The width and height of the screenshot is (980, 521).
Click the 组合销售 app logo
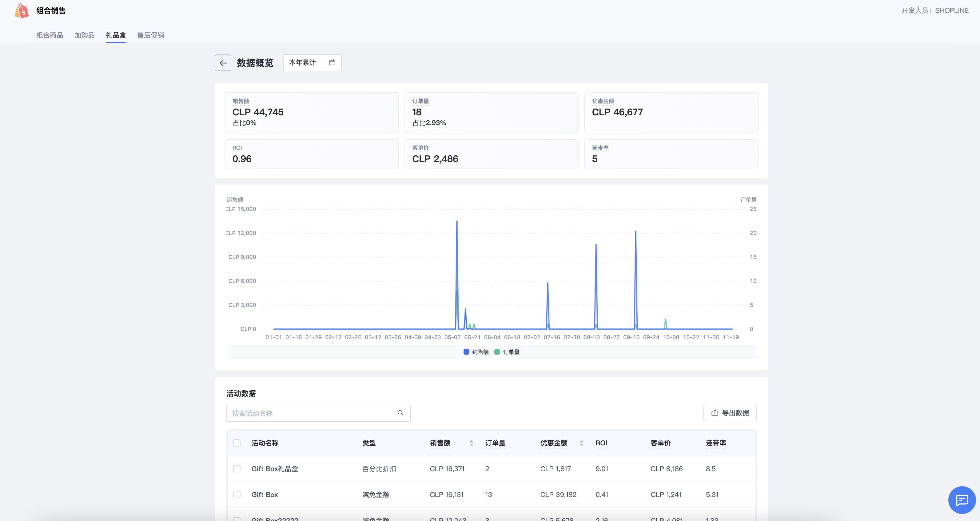(x=22, y=11)
